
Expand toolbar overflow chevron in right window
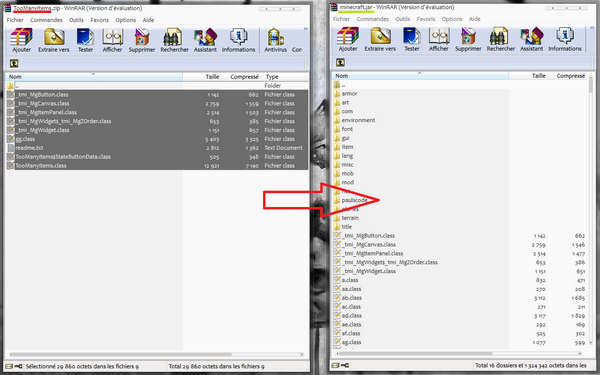pyautogui.click(x=594, y=28)
